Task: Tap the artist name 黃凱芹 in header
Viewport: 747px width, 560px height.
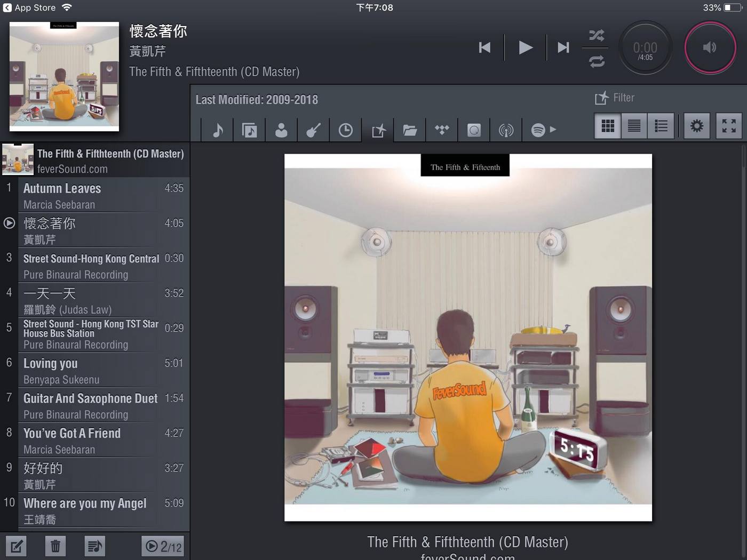Action: (x=148, y=51)
